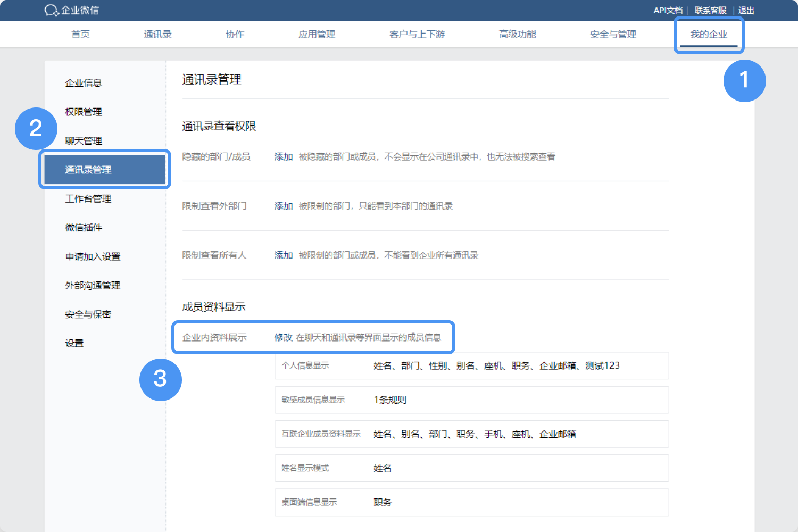Click the 敏感成员信息显示 1条规则 row
This screenshot has height=532, width=798.
(x=471, y=400)
